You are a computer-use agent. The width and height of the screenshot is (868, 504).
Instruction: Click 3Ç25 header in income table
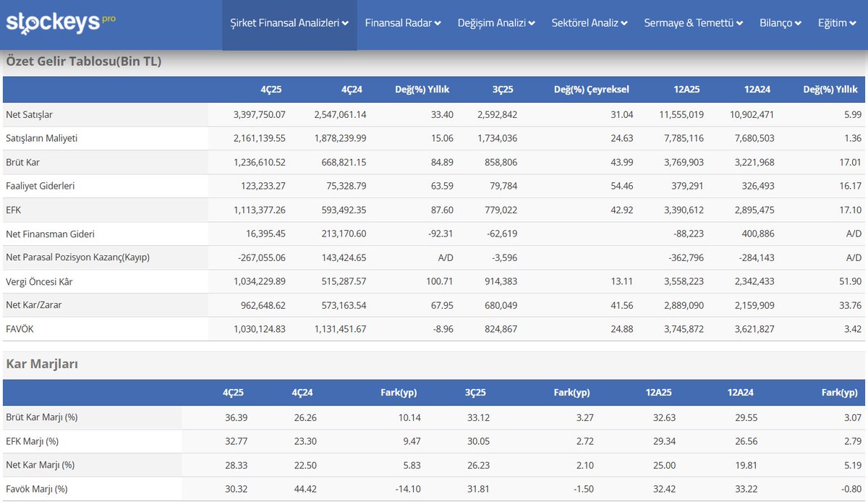point(502,90)
